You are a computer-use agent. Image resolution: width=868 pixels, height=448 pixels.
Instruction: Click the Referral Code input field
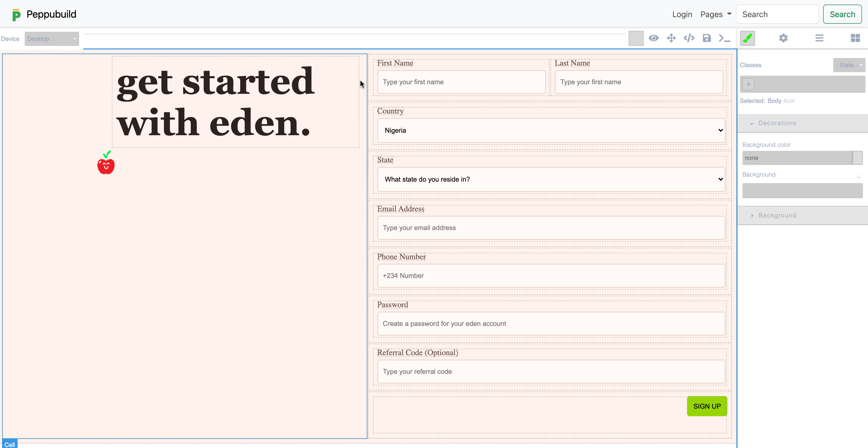coord(551,371)
